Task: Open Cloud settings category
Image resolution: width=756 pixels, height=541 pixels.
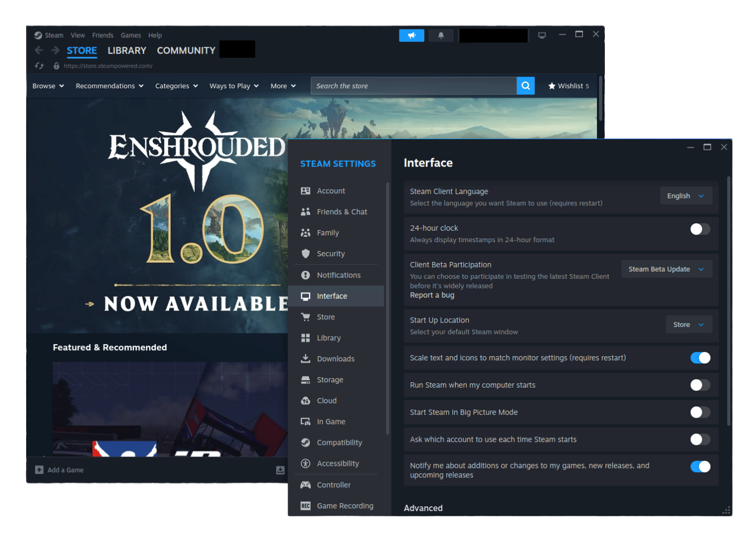Action: pos(336,401)
